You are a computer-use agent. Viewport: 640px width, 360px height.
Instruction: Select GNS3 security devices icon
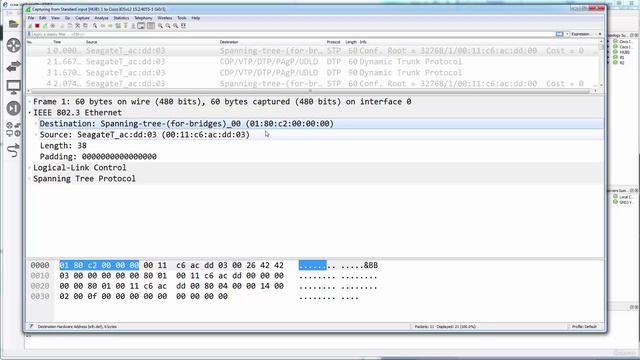13,108
